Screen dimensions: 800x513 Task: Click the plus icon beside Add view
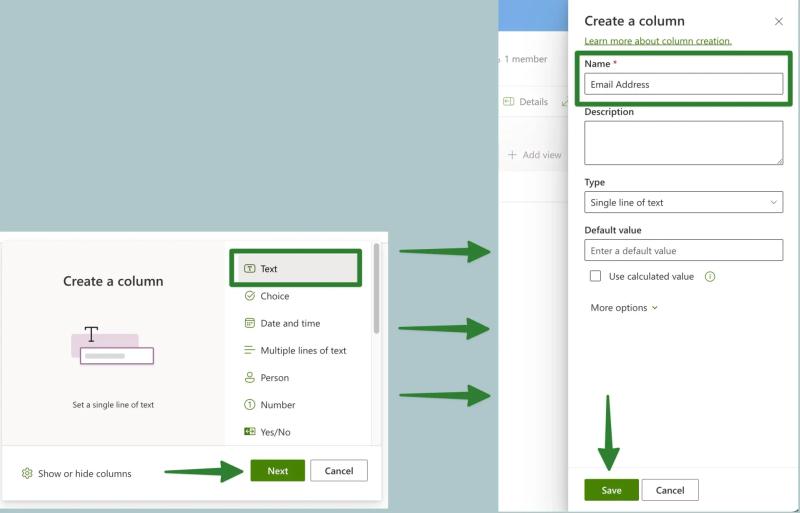click(x=512, y=155)
